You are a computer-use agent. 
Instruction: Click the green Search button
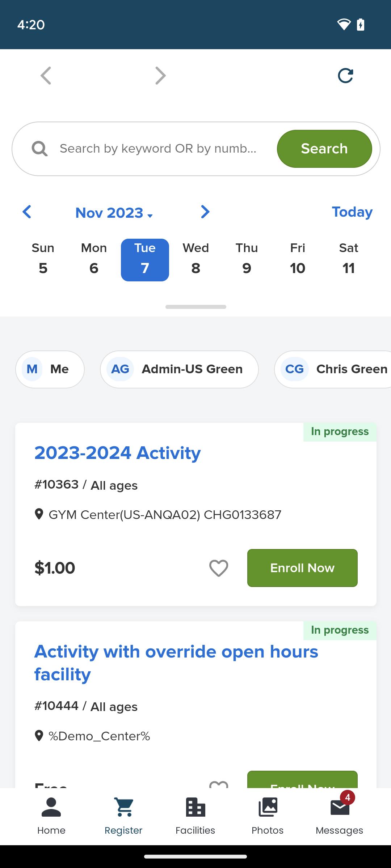pos(324,149)
